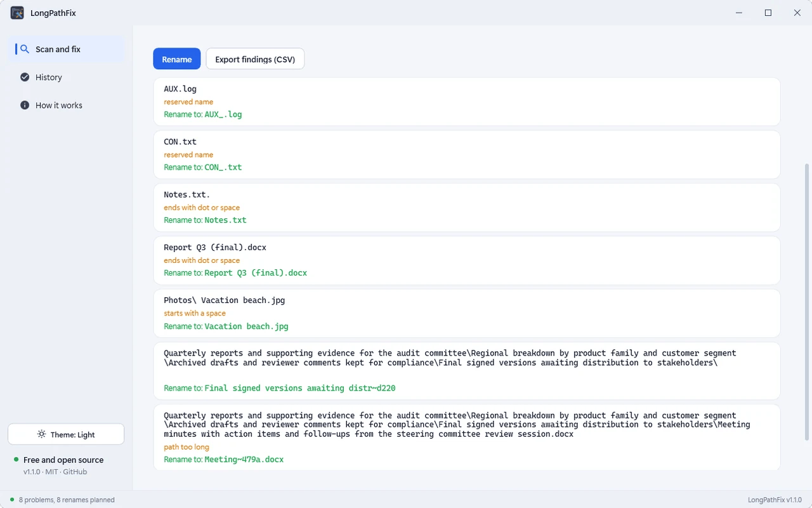Viewport: 812px width, 508px height.
Task: Click the LongPathFix v1.1.0 status bar text
Action: [x=775, y=500]
